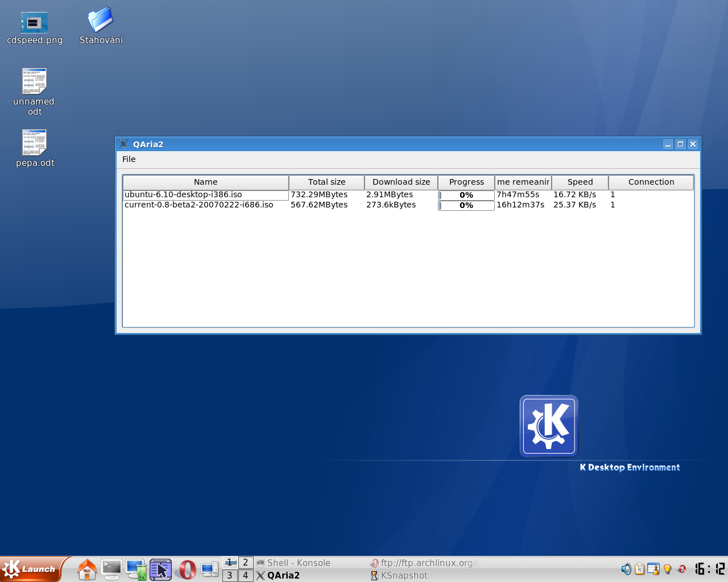Click the 732.29MBytes total size cell
Image resolution: width=728 pixels, height=582 pixels.
click(326, 194)
